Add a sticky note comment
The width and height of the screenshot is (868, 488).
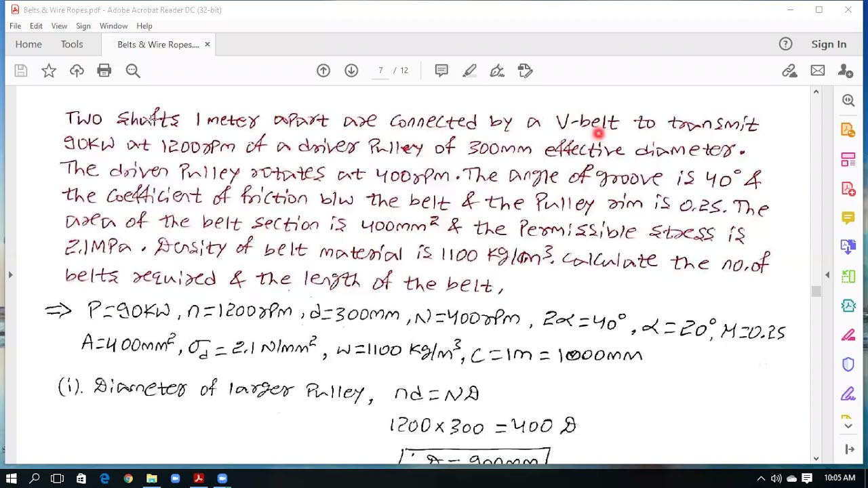coord(441,70)
